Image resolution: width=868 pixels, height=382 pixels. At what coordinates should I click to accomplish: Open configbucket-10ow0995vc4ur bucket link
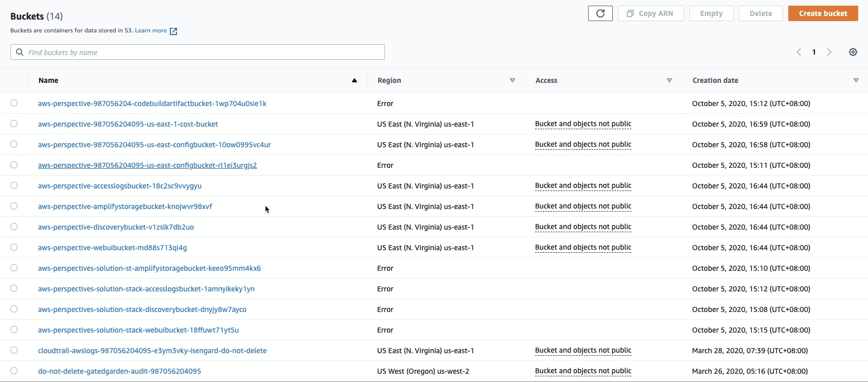(x=154, y=145)
